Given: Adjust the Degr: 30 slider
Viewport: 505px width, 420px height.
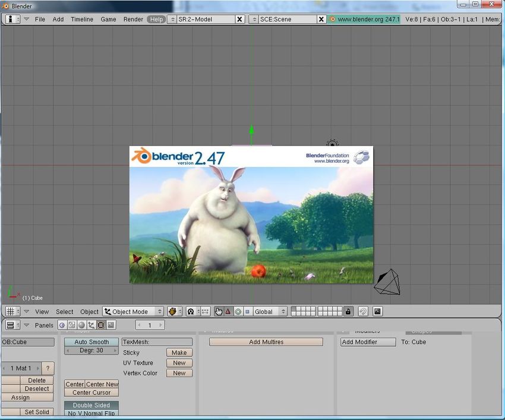Looking at the screenshot, I should (x=91, y=350).
